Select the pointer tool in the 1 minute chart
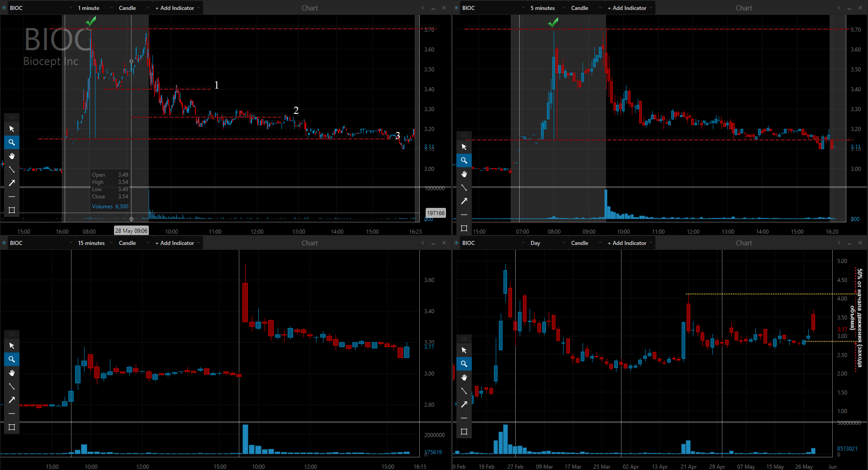Viewport: 868px width, 470px height. (12, 129)
